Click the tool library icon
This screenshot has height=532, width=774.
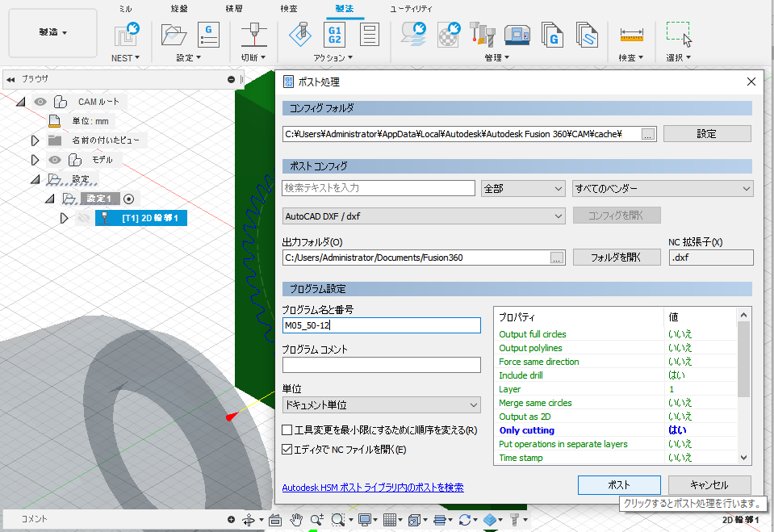(483, 35)
